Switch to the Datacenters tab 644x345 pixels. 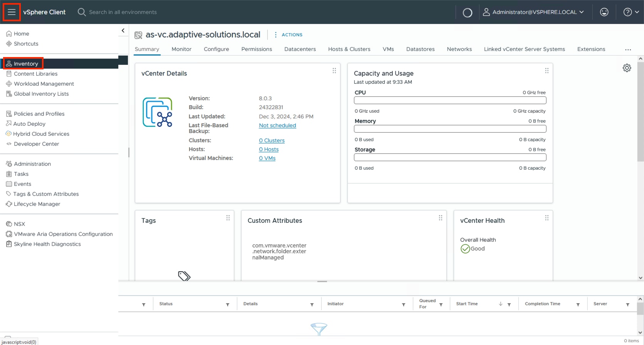[300, 49]
